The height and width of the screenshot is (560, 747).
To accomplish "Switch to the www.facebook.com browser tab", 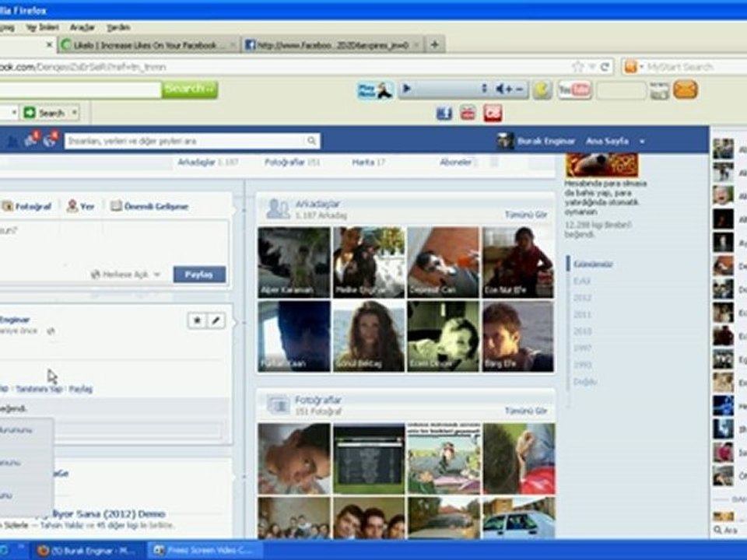I will [331, 45].
